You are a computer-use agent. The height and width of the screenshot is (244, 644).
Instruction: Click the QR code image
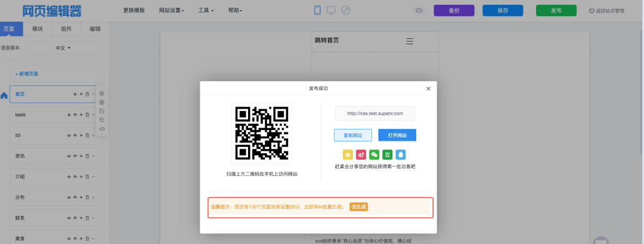coord(262,134)
